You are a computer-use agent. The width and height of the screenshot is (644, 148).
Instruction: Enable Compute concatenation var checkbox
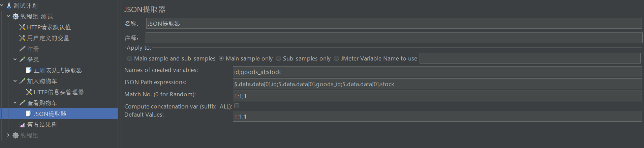point(237,106)
